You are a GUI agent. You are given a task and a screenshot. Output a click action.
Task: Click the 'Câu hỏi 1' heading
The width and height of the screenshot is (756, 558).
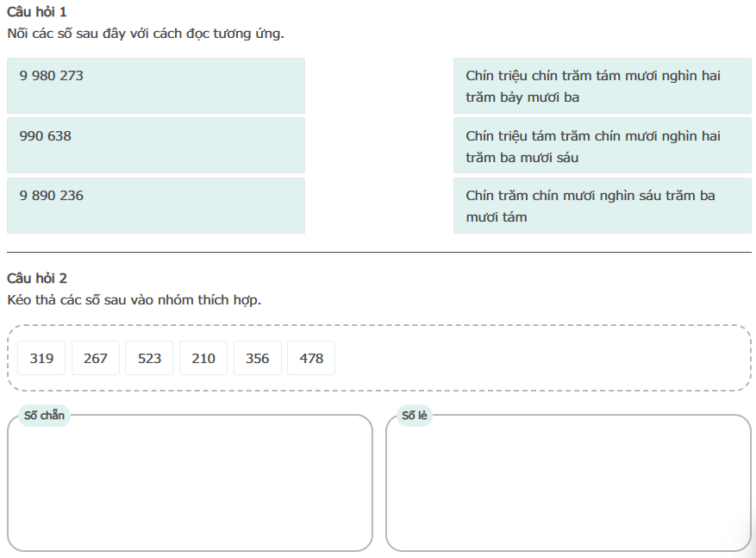coord(36,12)
